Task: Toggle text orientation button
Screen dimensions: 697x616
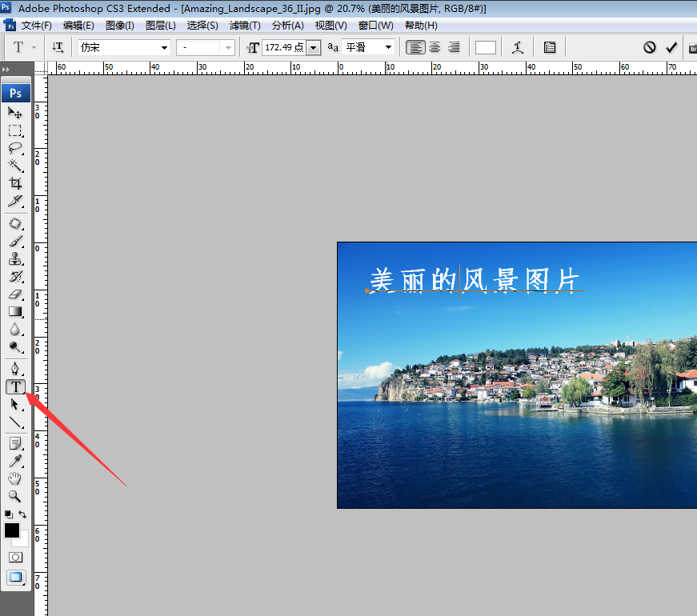Action: (x=58, y=47)
